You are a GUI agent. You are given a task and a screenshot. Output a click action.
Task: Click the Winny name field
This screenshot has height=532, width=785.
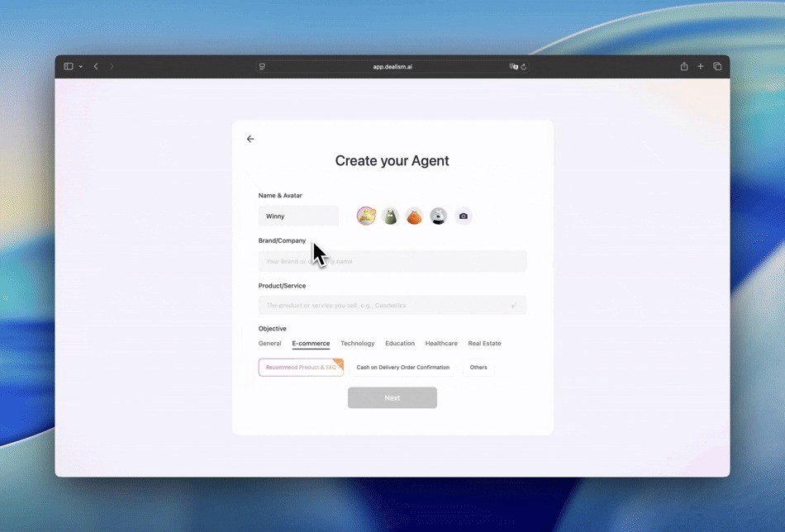coord(298,216)
